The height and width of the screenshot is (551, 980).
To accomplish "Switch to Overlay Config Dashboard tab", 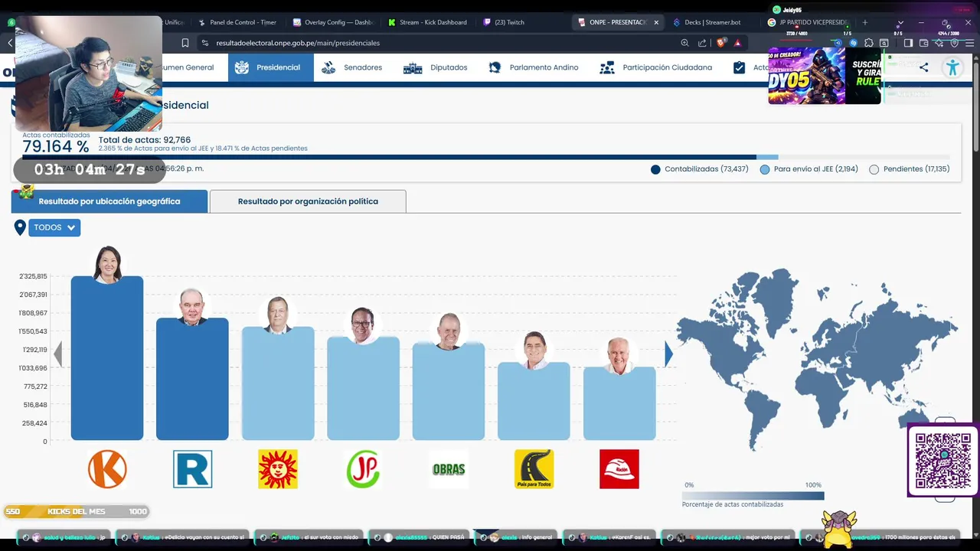I will tap(333, 22).
